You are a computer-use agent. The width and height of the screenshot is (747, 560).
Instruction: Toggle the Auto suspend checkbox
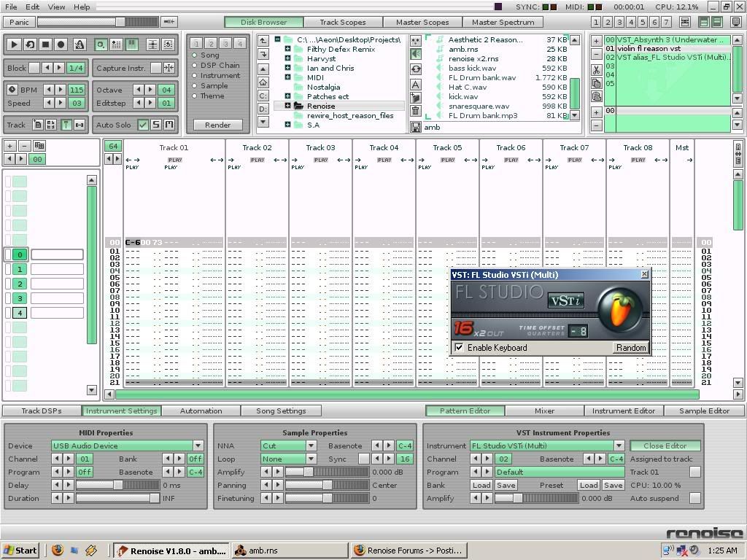click(x=695, y=498)
